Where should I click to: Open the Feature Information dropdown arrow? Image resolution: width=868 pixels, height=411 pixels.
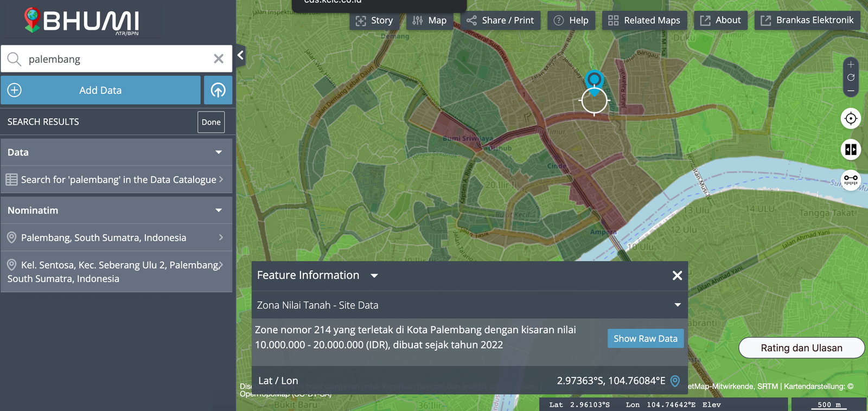(x=374, y=275)
